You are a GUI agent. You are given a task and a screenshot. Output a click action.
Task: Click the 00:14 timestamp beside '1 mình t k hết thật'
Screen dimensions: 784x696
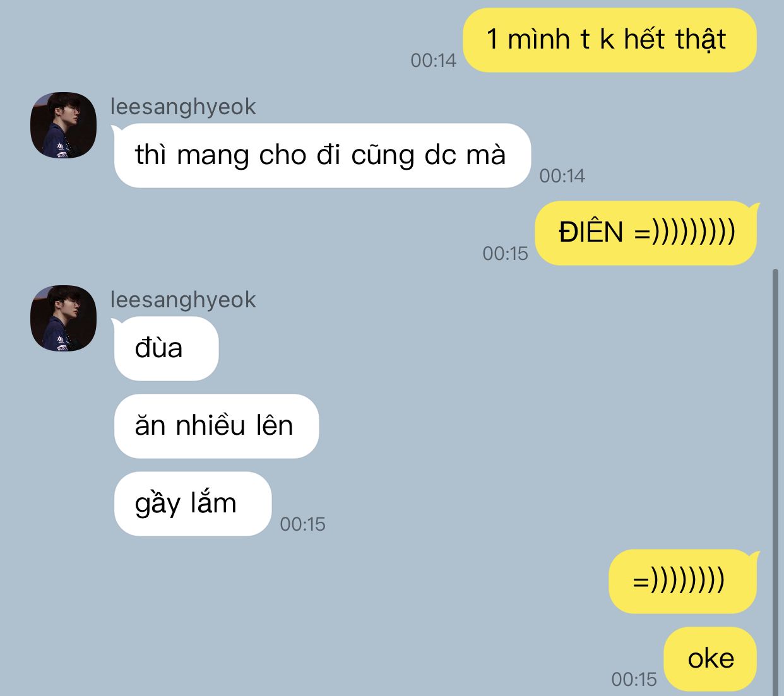433,61
